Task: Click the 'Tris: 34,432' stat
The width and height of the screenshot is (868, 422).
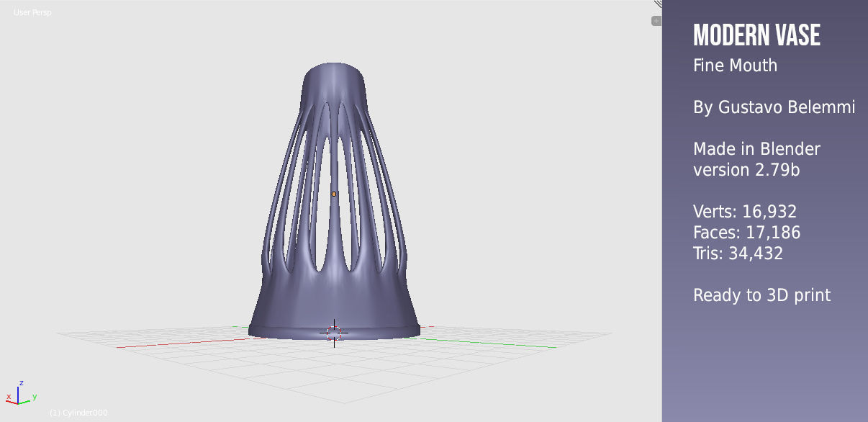Action: click(738, 253)
